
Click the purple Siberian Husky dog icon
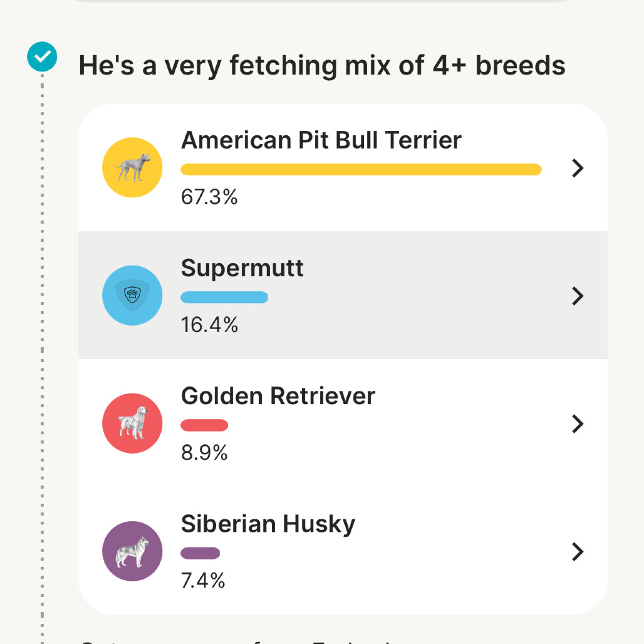(x=132, y=551)
